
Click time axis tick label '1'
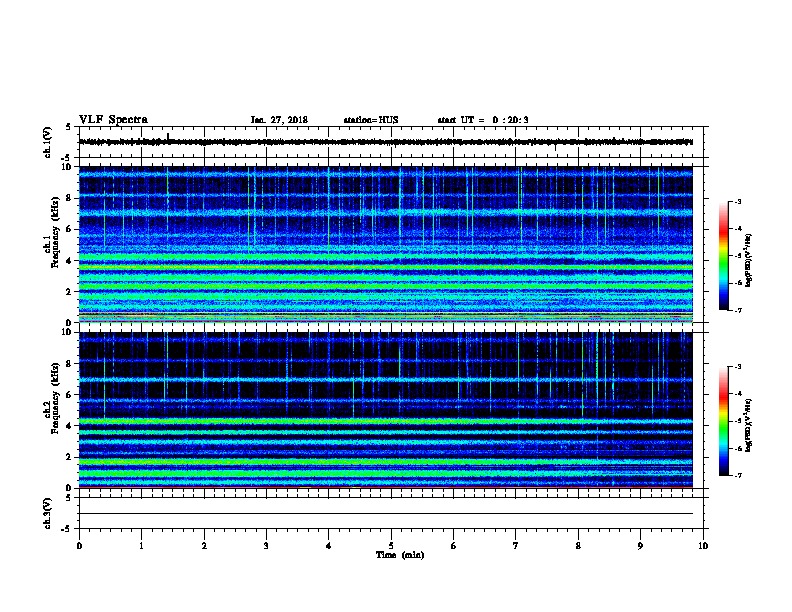pyautogui.click(x=141, y=546)
